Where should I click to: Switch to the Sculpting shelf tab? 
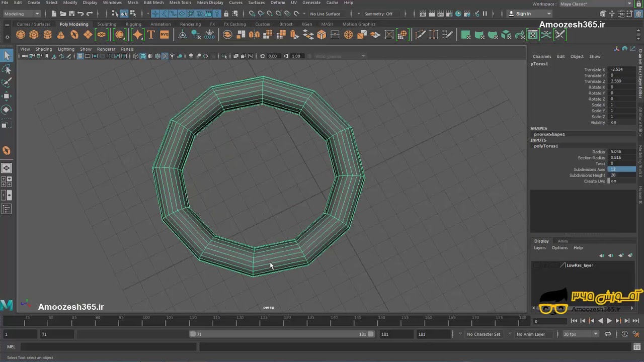[x=107, y=24]
